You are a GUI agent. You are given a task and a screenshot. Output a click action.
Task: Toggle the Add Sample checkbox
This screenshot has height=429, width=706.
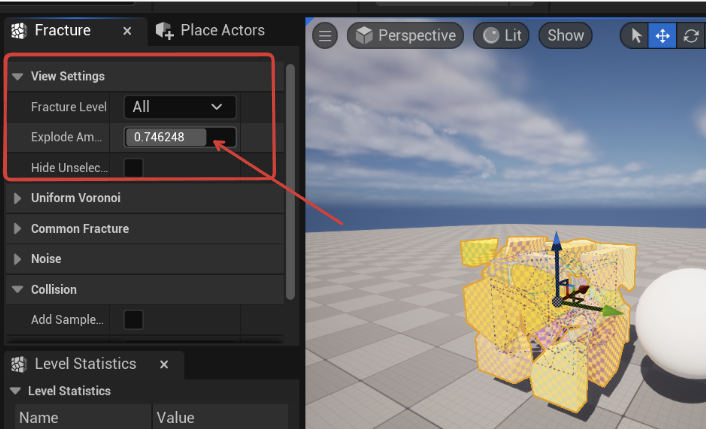pos(133,320)
